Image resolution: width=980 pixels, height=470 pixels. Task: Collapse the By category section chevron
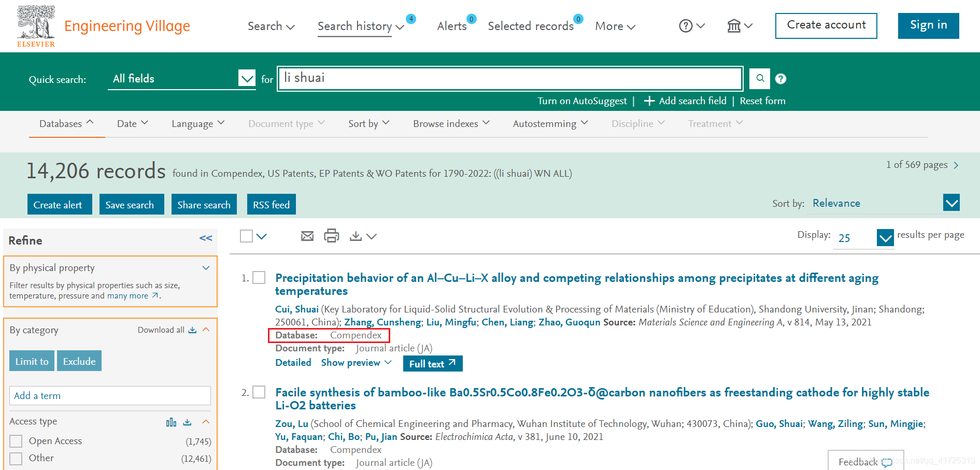(x=206, y=330)
